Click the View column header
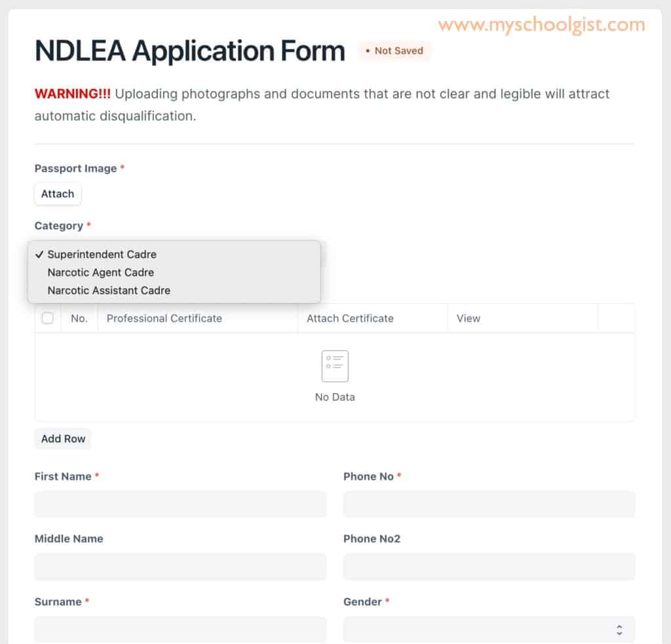Image resolution: width=671 pixels, height=644 pixels. click(x=469, y=318)
